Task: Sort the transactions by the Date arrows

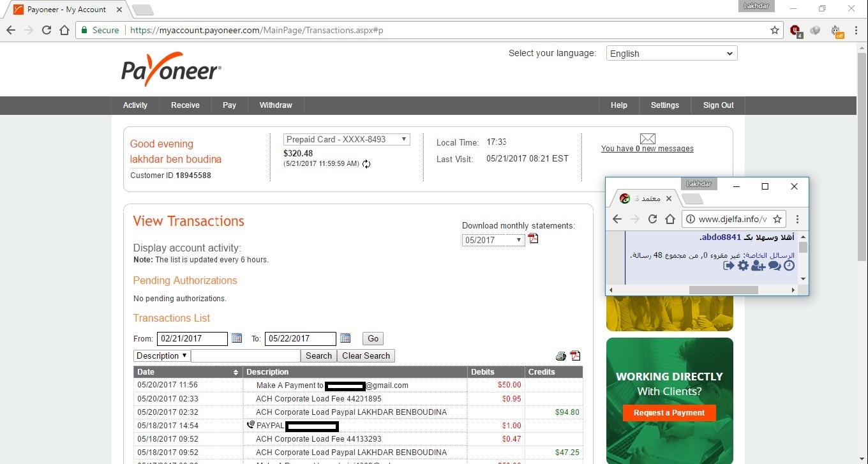Action: coord(236,372)
